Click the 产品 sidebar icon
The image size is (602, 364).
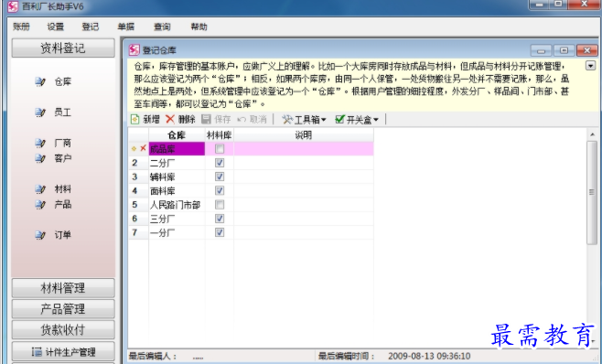click(40, 204)
